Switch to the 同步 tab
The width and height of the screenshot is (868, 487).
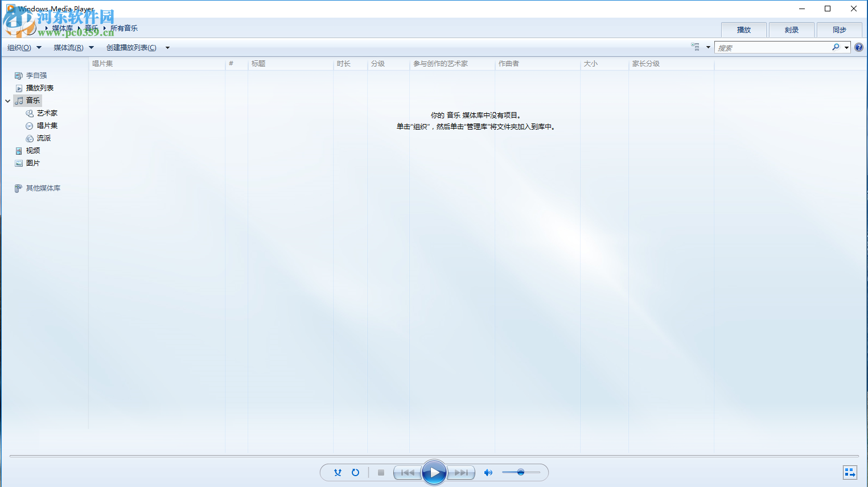[x=839, y=30]
